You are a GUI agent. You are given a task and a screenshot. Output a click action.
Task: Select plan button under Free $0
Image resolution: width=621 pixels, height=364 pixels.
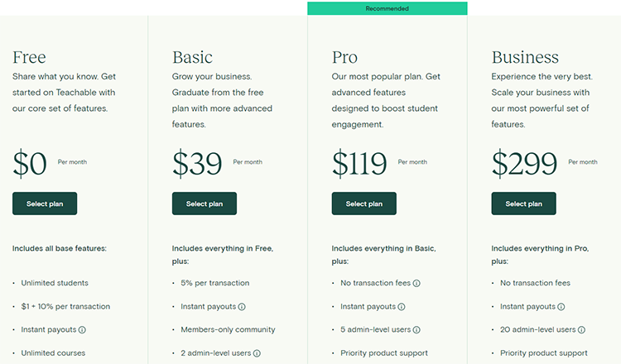click(45, 204)
